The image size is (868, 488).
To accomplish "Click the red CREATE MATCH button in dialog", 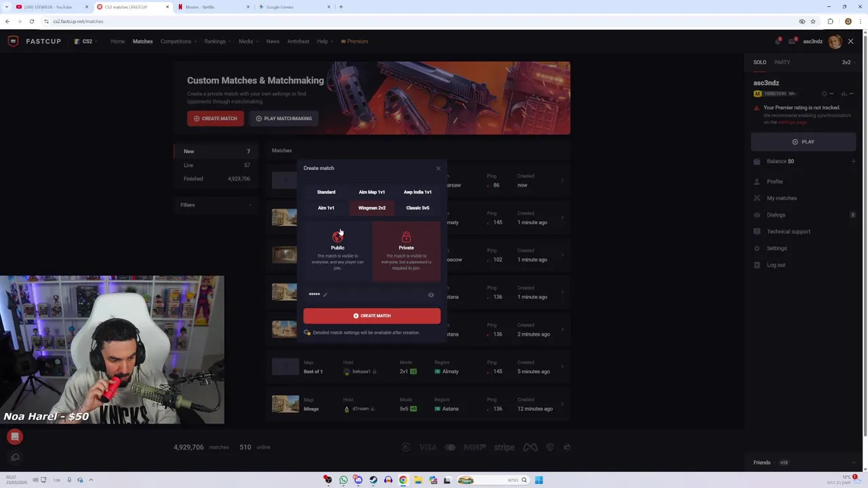I will click(x=372, y=316).
